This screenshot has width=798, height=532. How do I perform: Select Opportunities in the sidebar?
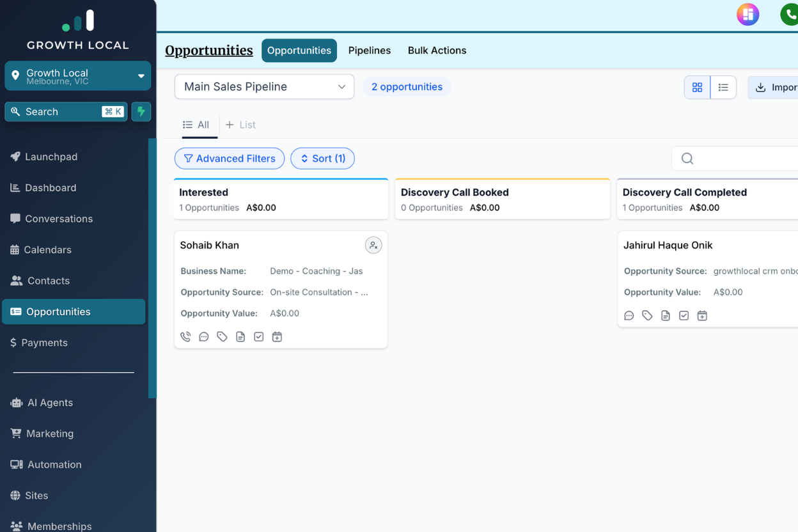pyautogui.click(x=74, y=311)
